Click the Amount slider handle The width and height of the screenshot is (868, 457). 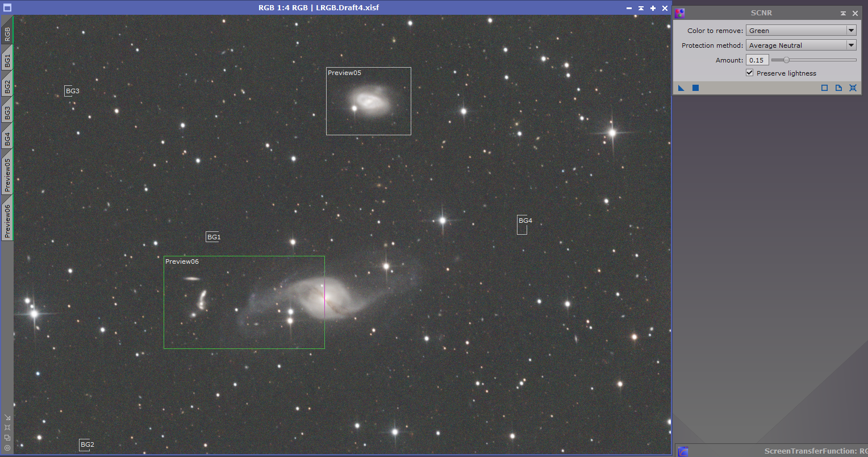tap(786, 60)
